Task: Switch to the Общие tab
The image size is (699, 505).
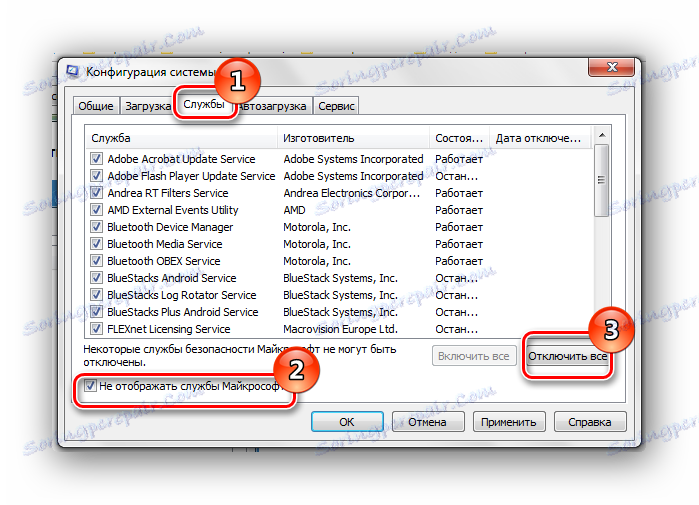Action: (96, 106)
